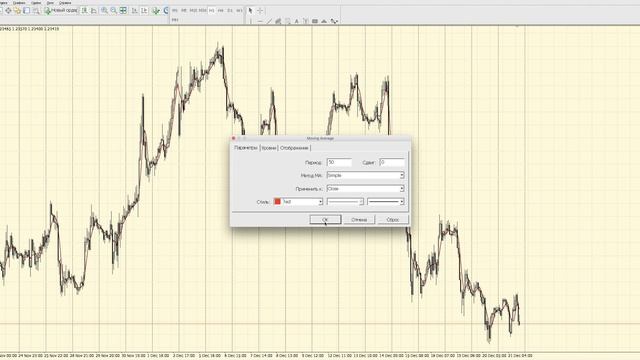Select the MN timeframe
This screenshot has height=360, width=640.
click(x=175, y=20)
